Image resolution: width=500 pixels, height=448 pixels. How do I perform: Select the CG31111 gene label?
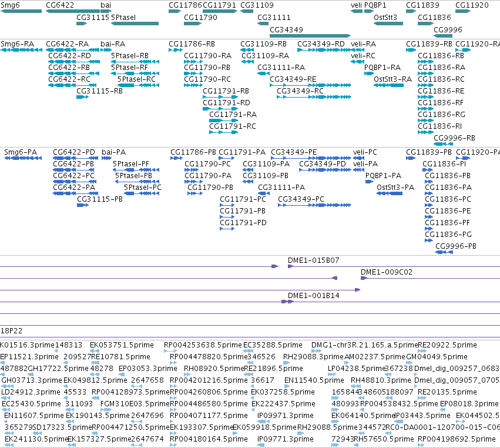tap(274, 17)
